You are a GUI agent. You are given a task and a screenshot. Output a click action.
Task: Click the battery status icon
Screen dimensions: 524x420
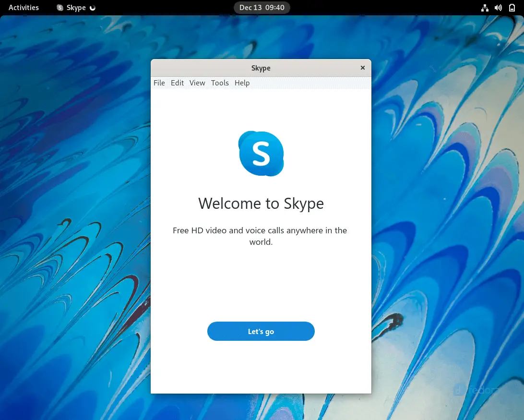[x=512, y=8]
